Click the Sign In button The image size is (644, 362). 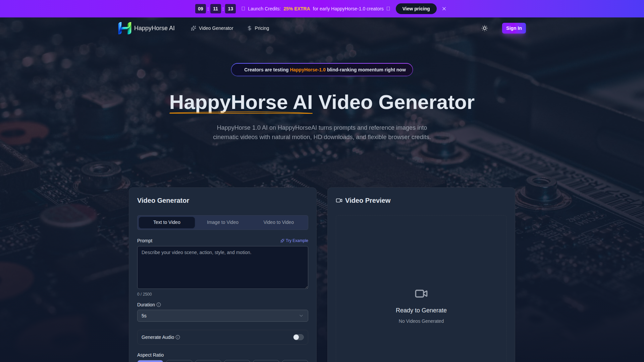tap(514, 28)
